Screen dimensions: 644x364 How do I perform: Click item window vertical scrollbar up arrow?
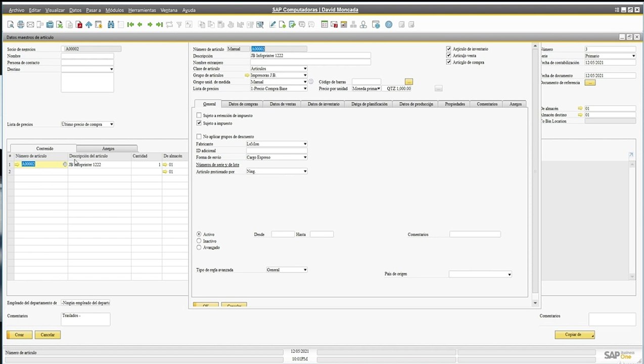click(535, 47)
